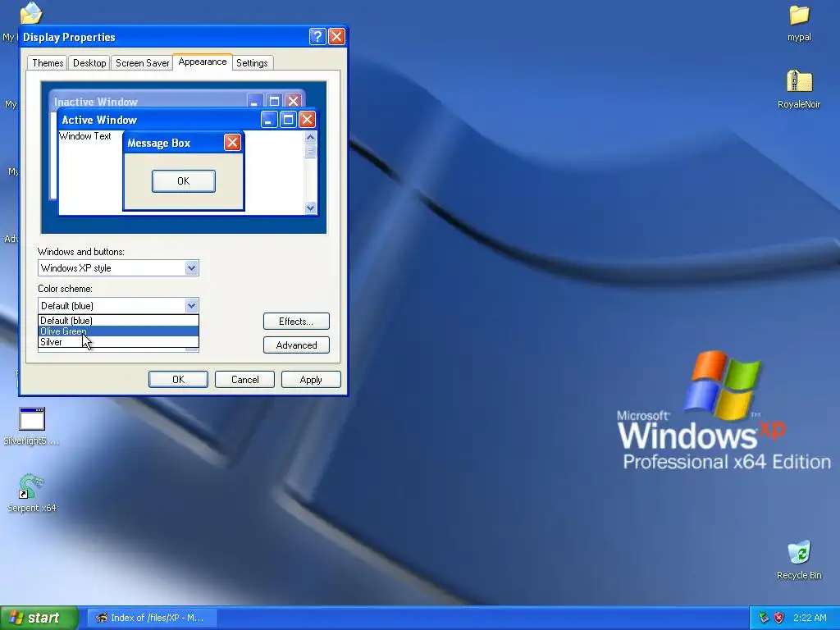Click the preview scrollbar down arrow

pos(310,208)
